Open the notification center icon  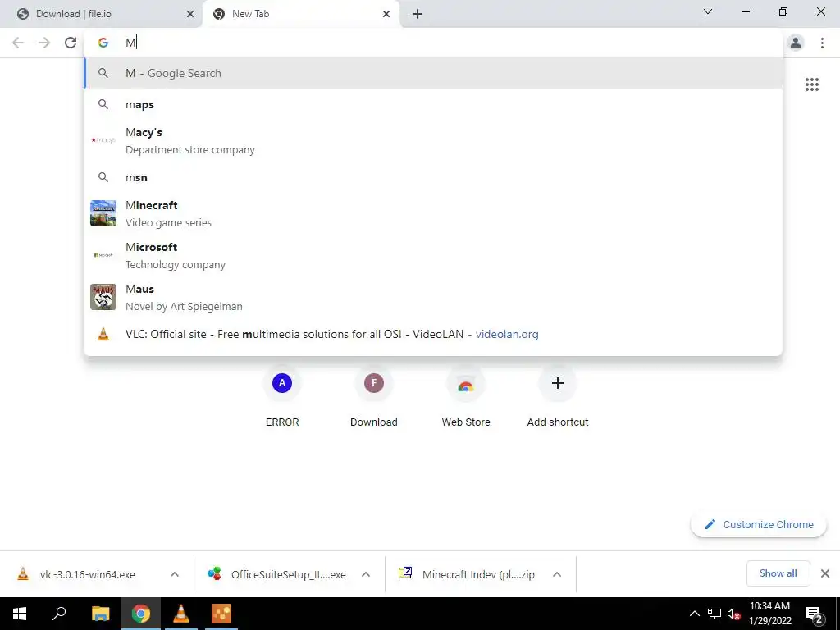[815, 614]
